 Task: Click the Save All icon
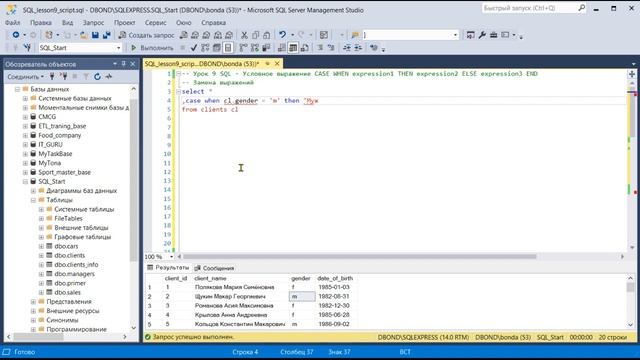(107, 35)
